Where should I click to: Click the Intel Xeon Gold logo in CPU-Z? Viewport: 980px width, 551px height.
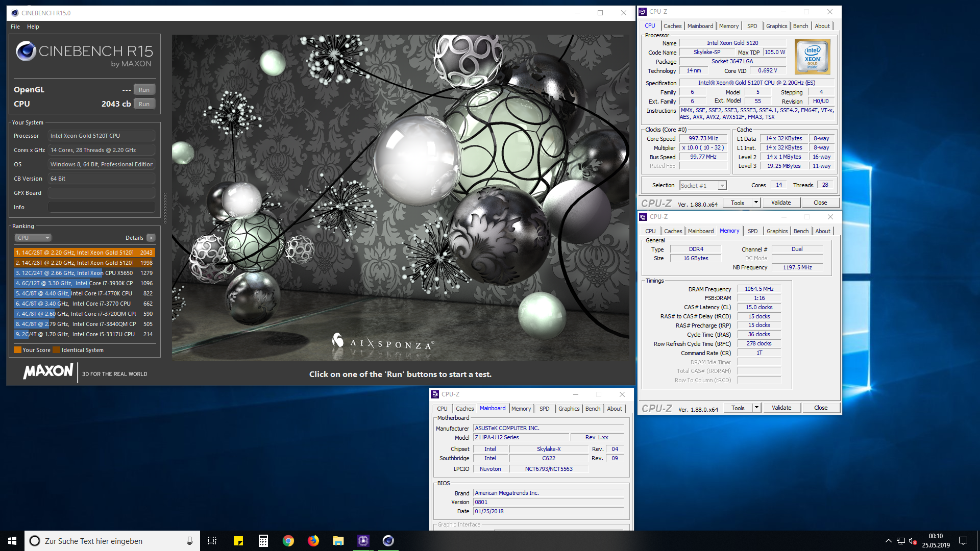(812, 57)
